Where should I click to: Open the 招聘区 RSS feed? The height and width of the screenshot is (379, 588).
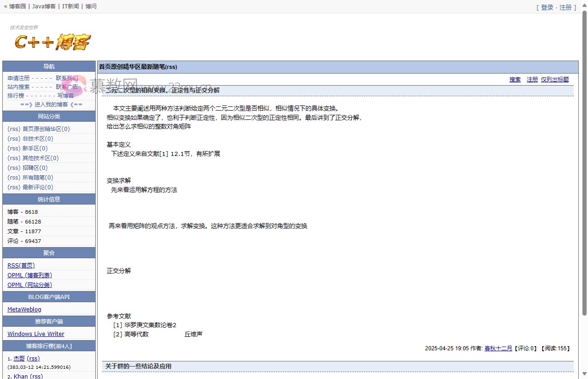point(13,168)
